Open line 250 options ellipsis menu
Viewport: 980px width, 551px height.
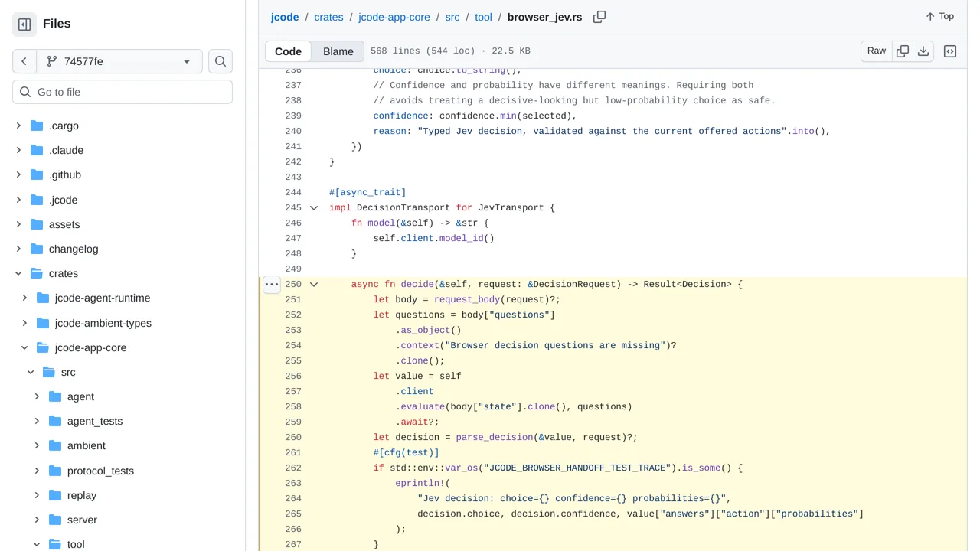click(x=272, y=284)
